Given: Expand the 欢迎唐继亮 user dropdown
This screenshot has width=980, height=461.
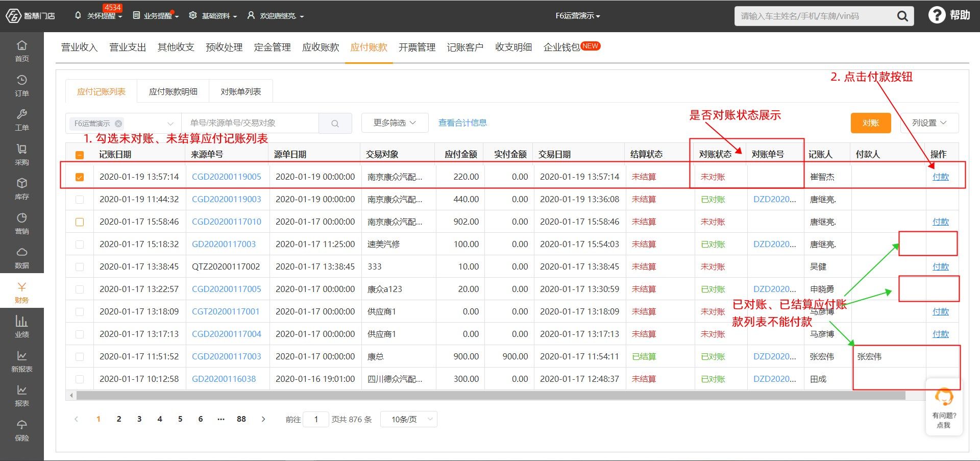Looking at the screenshot, I should [302, 17].
